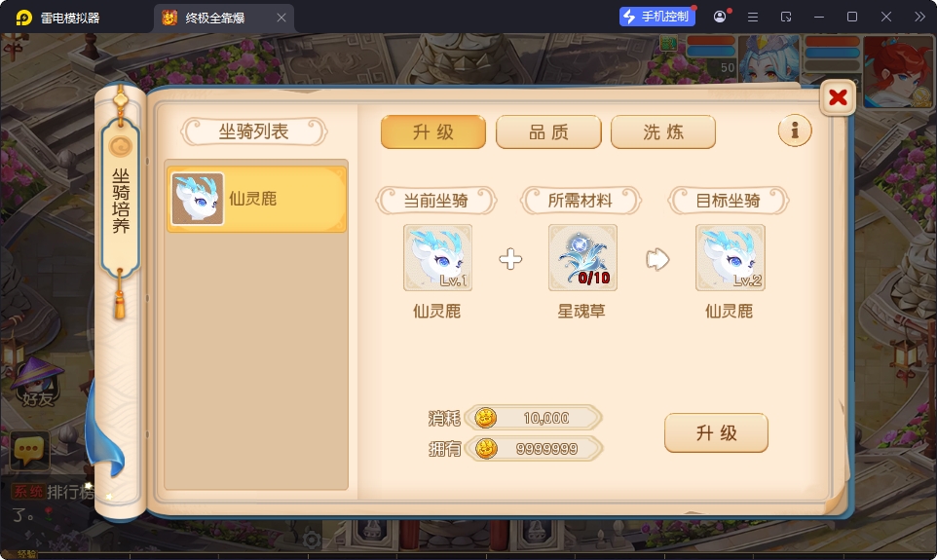The width and height of the screenshot is (937, 560).
Task: Expand the emulator side toolbar with double chevron
Action: (919, 17)
